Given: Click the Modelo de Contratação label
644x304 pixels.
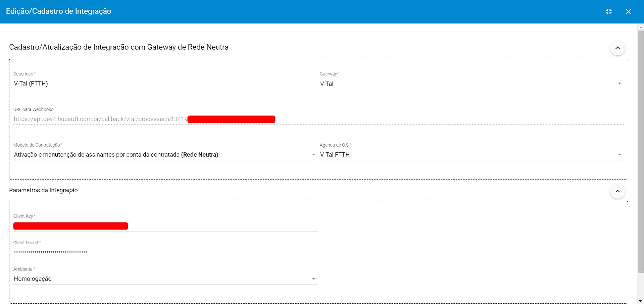Looking at the screenshot, I should pos(38,145).
